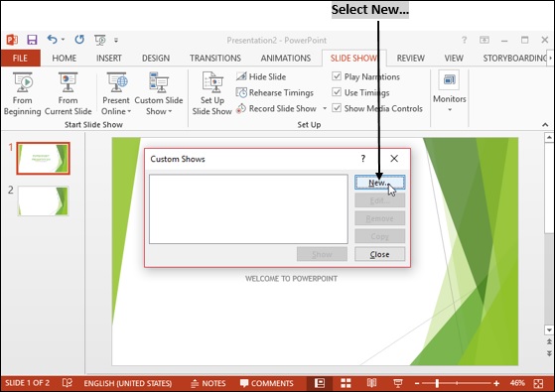Click 46% zoom level
This screenshot has height=392, width=555.
[x=517, y=383]
